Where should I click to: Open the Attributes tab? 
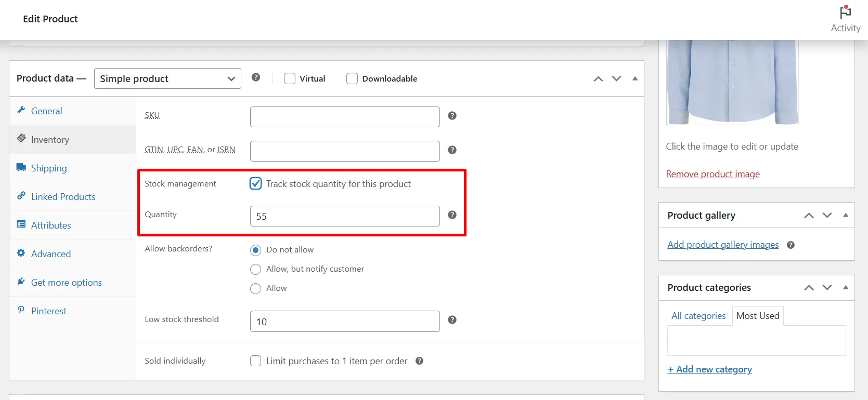[x=72, y=225]
